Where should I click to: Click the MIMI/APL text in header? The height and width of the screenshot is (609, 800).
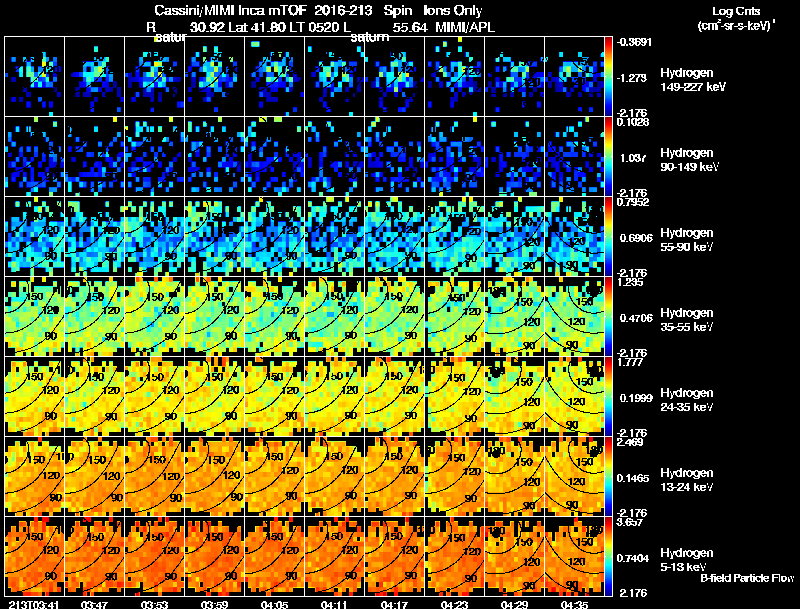coord(465,27)
